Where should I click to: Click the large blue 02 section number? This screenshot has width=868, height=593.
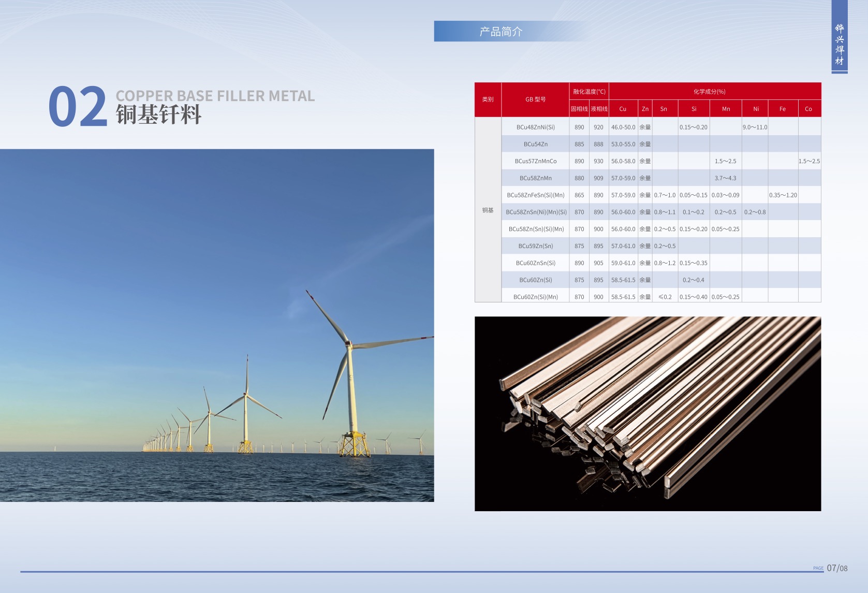tap(78, 107)
